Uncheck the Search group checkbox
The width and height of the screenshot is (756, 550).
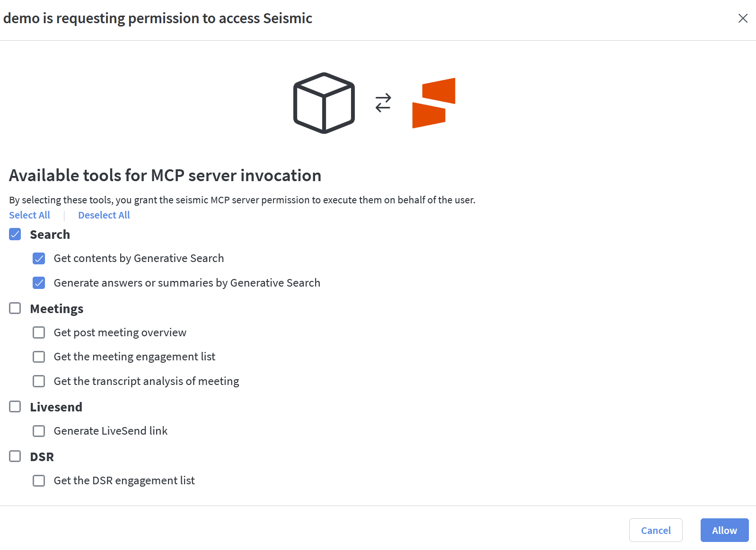tap(15, 234)
